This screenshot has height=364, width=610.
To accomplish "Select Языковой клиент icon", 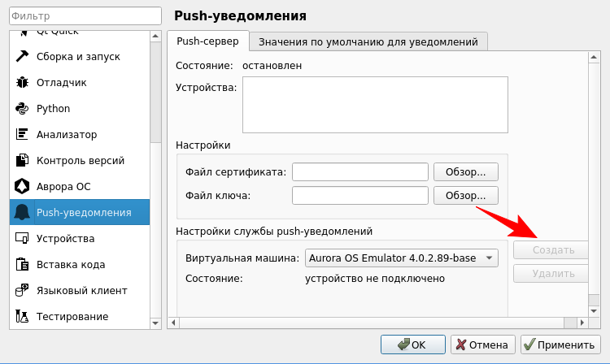I will coord(22,290).
